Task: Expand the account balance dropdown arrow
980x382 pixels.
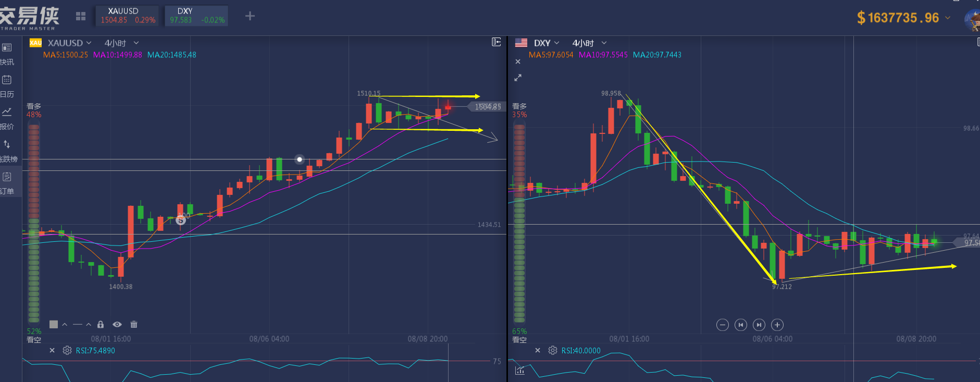Action: pyautogui.click(x=948, y=18)
